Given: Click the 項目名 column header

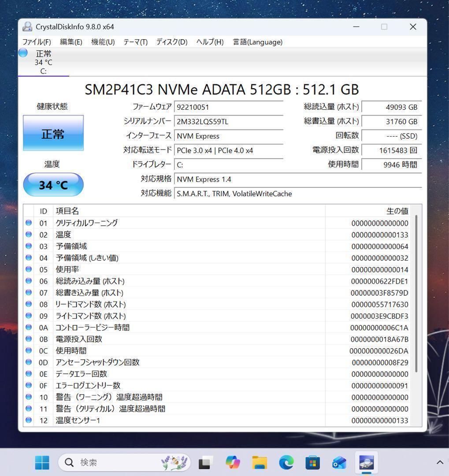Looking at the screenshot, I should [189, 211].
